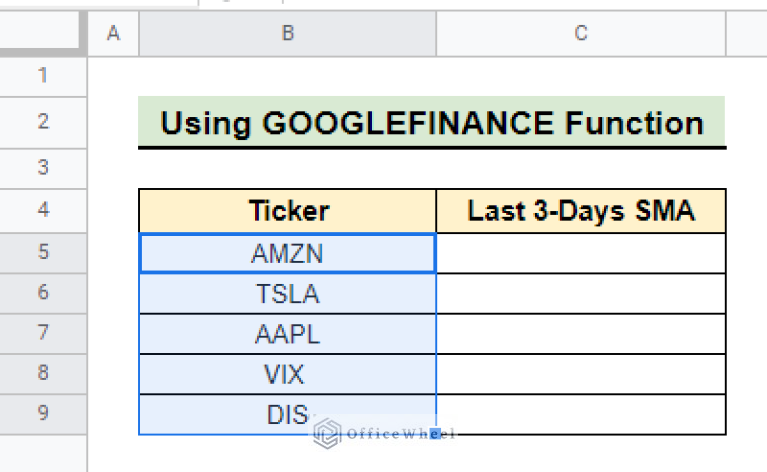Select row 4 header
The width and height of the screenshot is (767, 472).
(43, 211)
